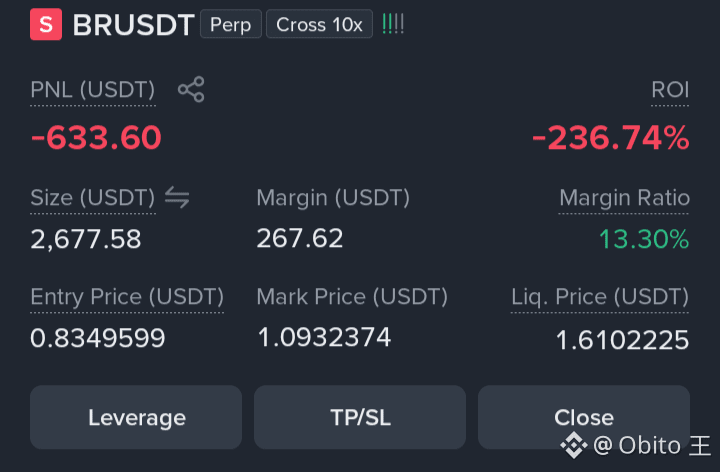Click the red S short badge
Image resolution: width=720 pixels, height=472 pixels.
tap(46, 24)
